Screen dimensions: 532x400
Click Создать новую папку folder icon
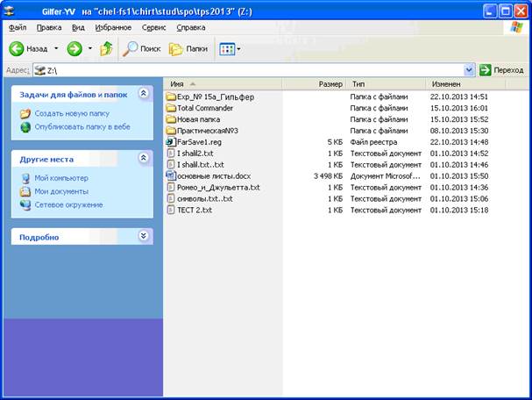pyautogui.click(x=25, y=113)
